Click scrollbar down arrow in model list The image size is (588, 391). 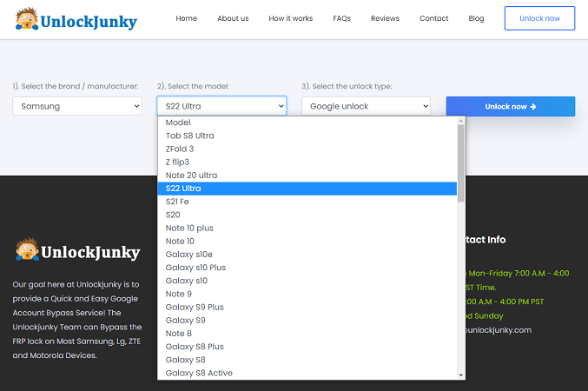tap(461, 375)
